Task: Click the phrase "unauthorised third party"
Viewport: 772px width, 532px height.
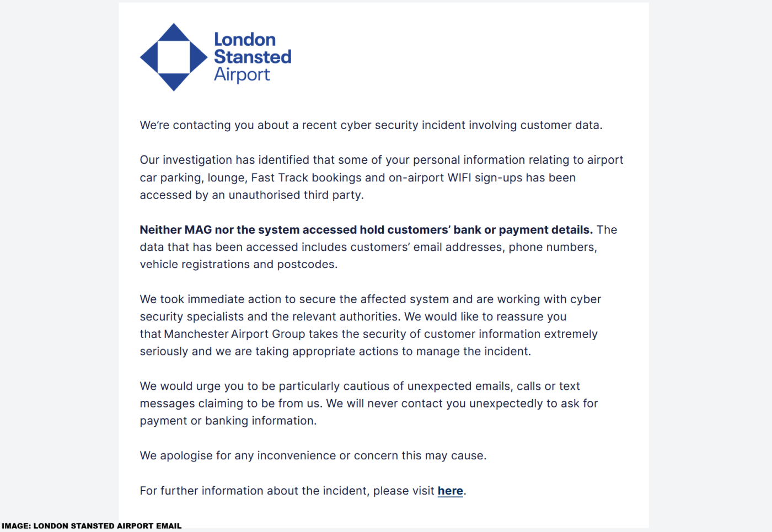Action: tap(295, 195)
